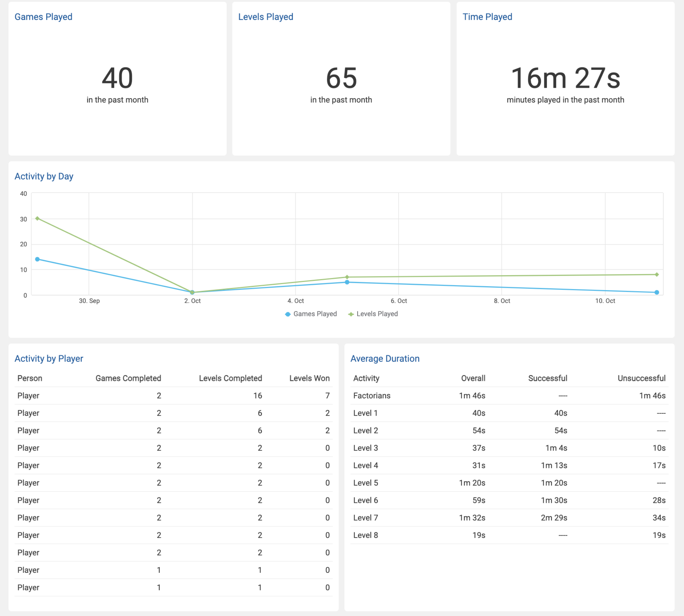Select the data point at 2. Oct

tap(192, 292)
